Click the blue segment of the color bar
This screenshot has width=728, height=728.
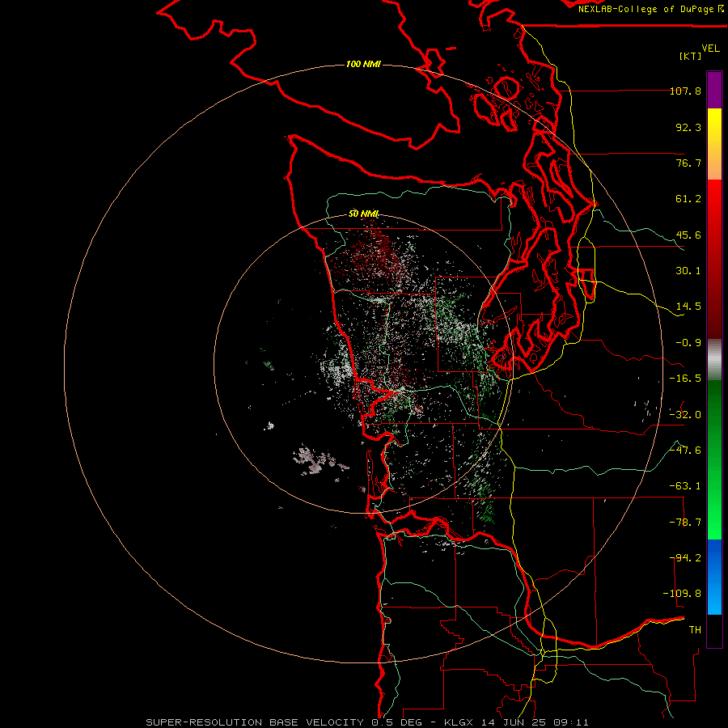coord(714,577)
